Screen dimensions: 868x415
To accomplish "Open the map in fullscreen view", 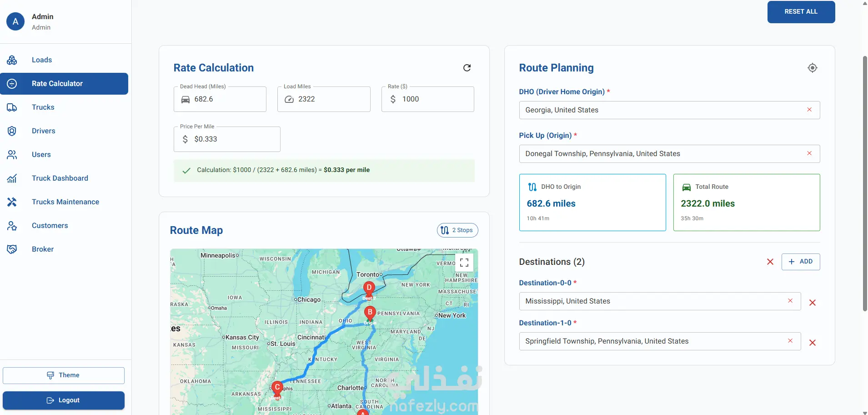I will (x=464, y=263).
